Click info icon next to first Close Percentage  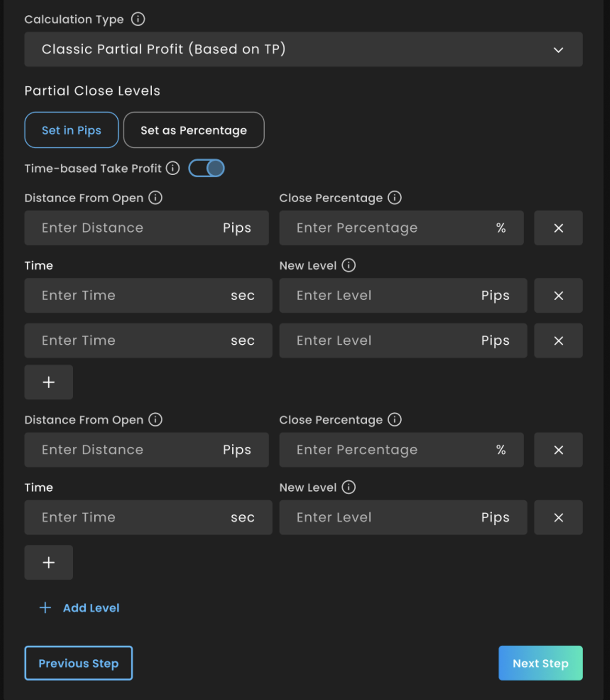coord(395,198)
